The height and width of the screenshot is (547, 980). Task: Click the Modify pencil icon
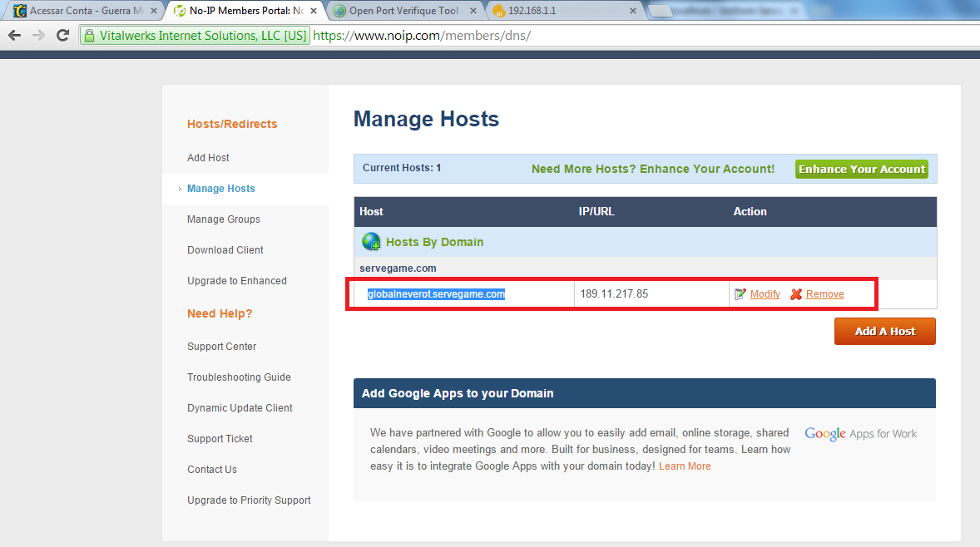740,294
